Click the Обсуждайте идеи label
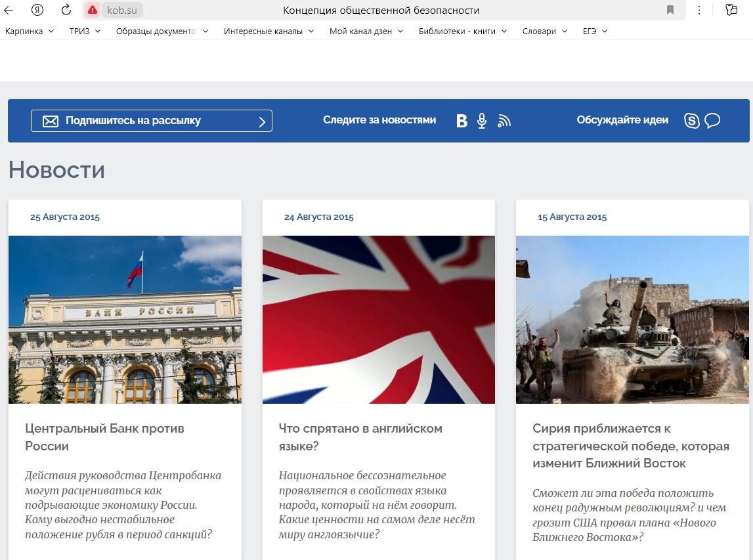The width and height of the screenshot is (753, 560). (x=622, y=120)
